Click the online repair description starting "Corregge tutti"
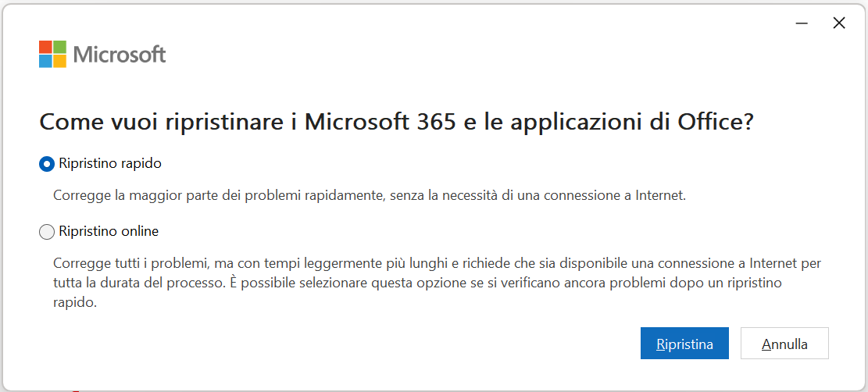This screenshot has width=868, height=392. coord(438,283)
